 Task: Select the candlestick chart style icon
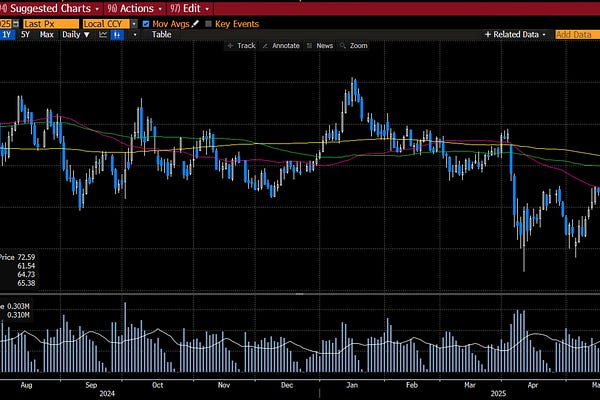click(117, 35)
